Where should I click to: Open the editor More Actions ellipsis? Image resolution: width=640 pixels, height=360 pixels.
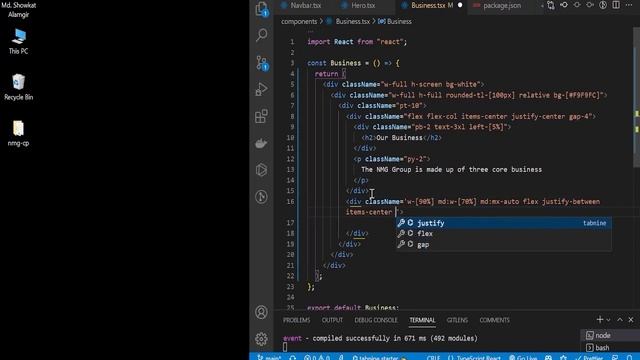click(629, 5)
